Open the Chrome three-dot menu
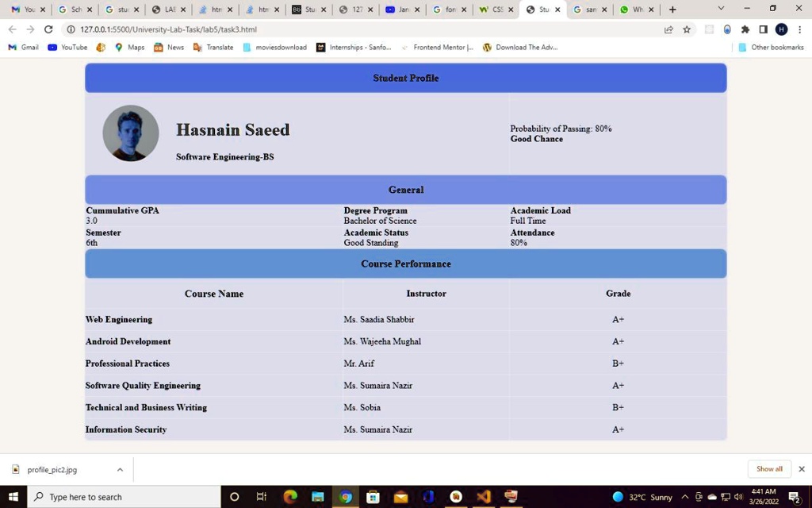Viewport: 812px width, 508px height. [x=799, y=29]
